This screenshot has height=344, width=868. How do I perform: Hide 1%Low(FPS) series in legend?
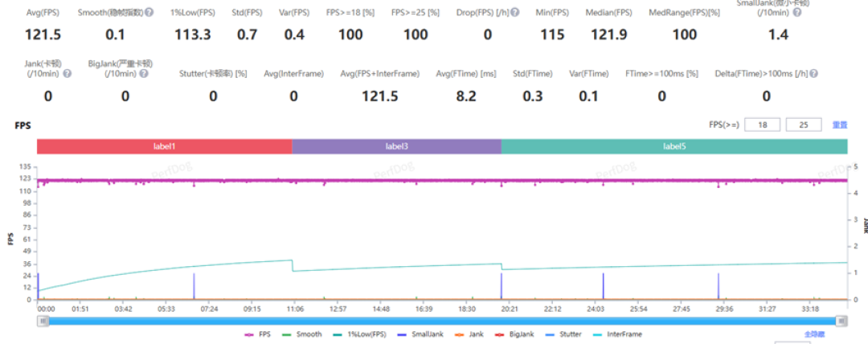359,334
